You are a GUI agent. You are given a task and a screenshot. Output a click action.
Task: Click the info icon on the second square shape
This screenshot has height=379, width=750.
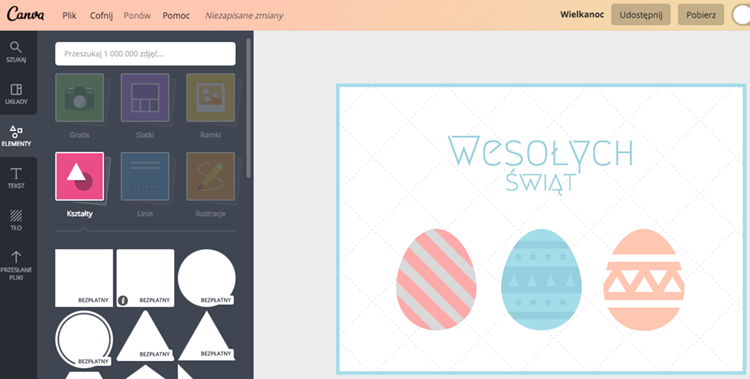click(x=123, y=301)
